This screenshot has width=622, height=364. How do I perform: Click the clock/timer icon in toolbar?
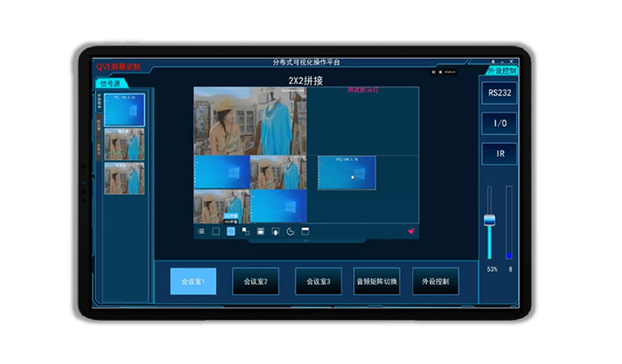290,231
